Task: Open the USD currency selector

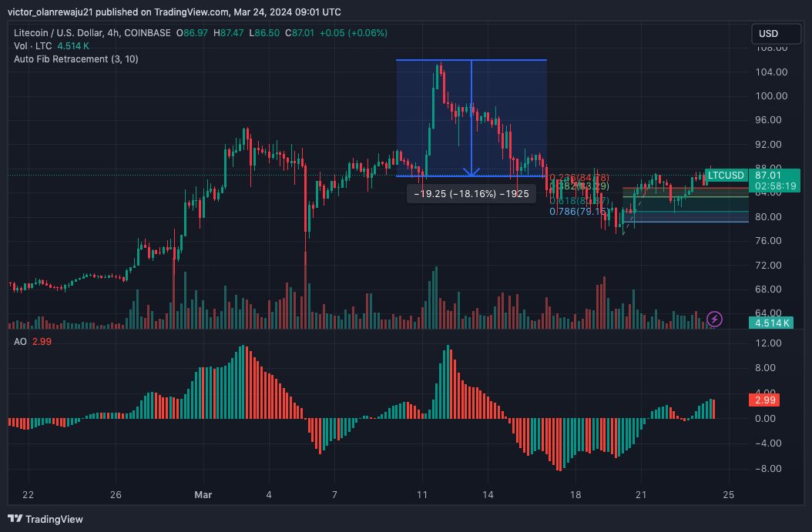Action: coord(774,34)
